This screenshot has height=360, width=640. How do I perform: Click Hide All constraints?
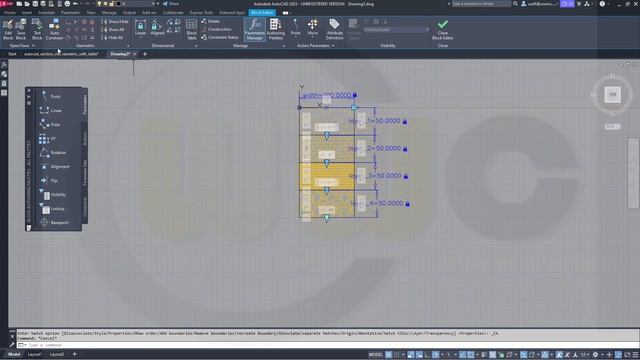pos(113,38)
